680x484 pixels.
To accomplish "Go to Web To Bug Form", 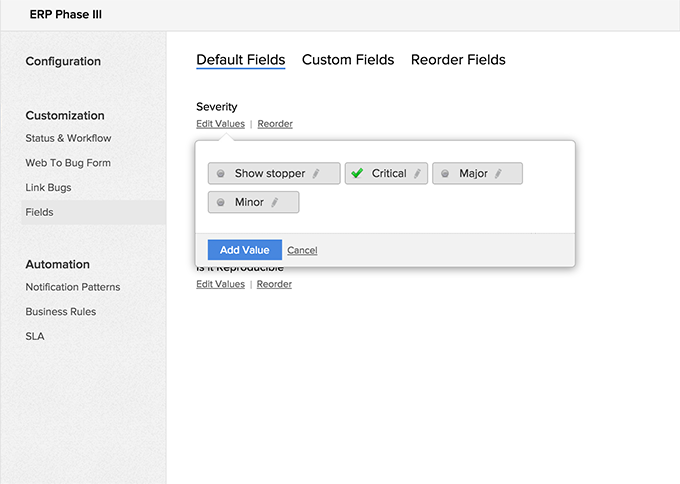I will pyautogui.click(x=68, y=163).
